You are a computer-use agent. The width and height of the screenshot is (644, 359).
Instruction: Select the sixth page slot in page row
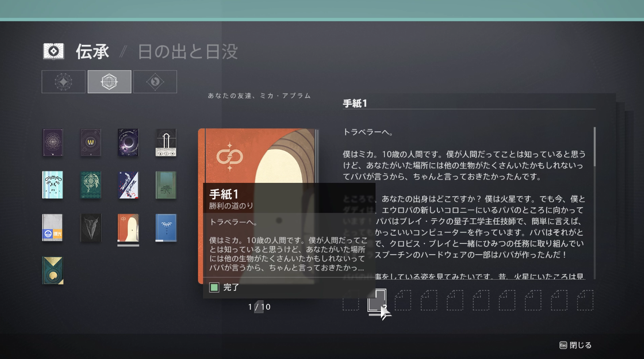coord(481,300)
